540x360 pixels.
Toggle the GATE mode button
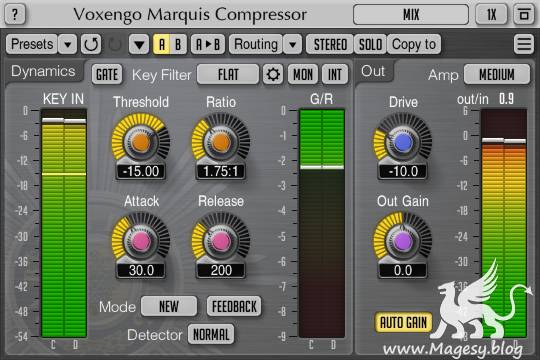(x=107, y=74)
